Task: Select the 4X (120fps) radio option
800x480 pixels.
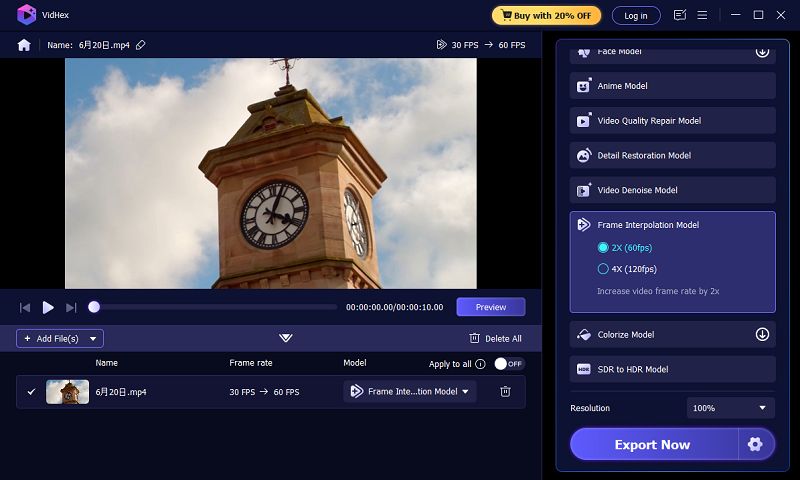Action: tap(603, 269)
